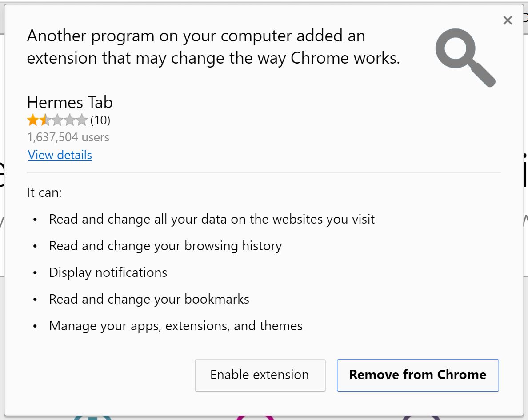Select the 'Read and change all your data' permission
This screenshot has width=528, height=420.
pyautogui.click(x=212, y=219)
